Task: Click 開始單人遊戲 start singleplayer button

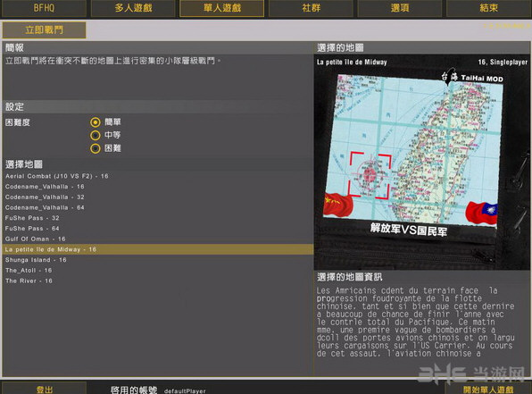Action: click(x=488, y=390)
